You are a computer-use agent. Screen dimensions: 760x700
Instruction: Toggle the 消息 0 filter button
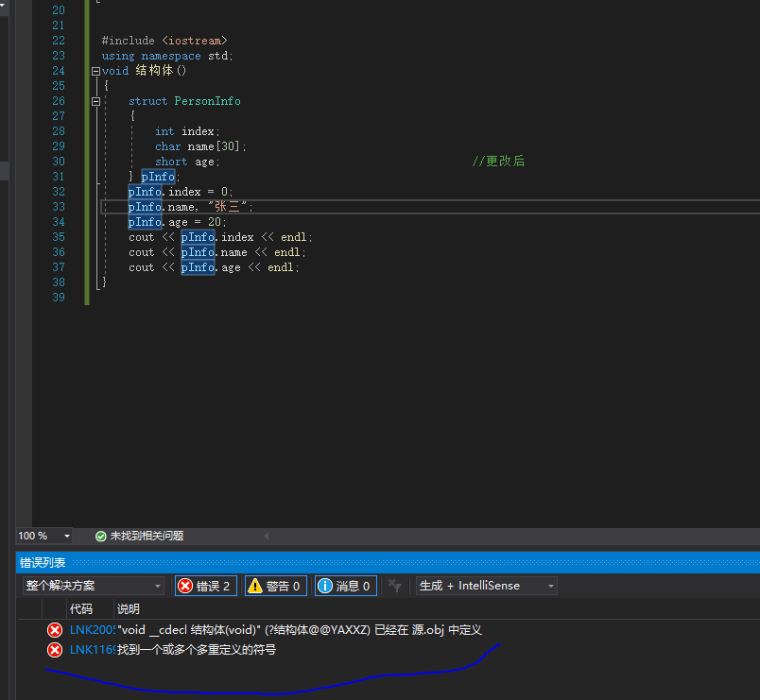(346, 586)
